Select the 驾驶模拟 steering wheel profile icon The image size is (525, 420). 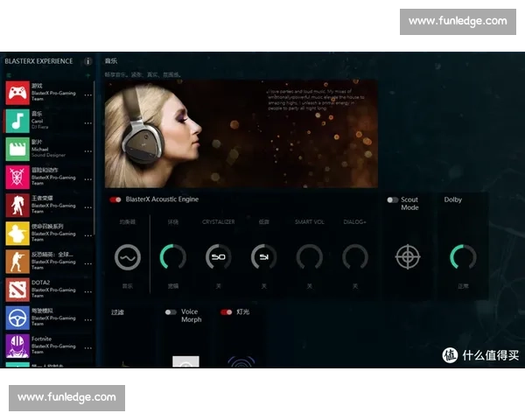click(x=17, y=318)
